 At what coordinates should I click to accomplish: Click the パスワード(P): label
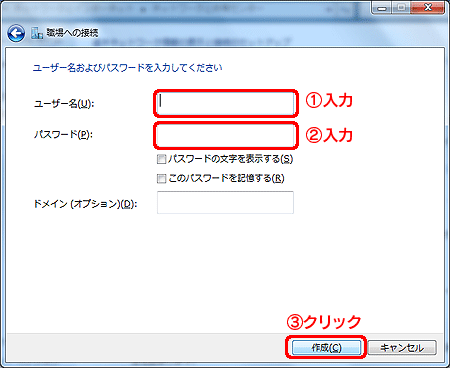63,134
